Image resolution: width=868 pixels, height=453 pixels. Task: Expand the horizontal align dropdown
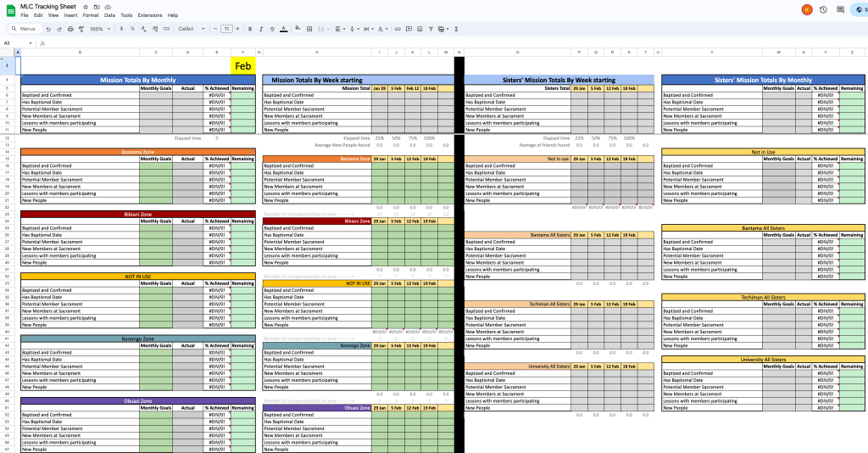coord(338,29)
